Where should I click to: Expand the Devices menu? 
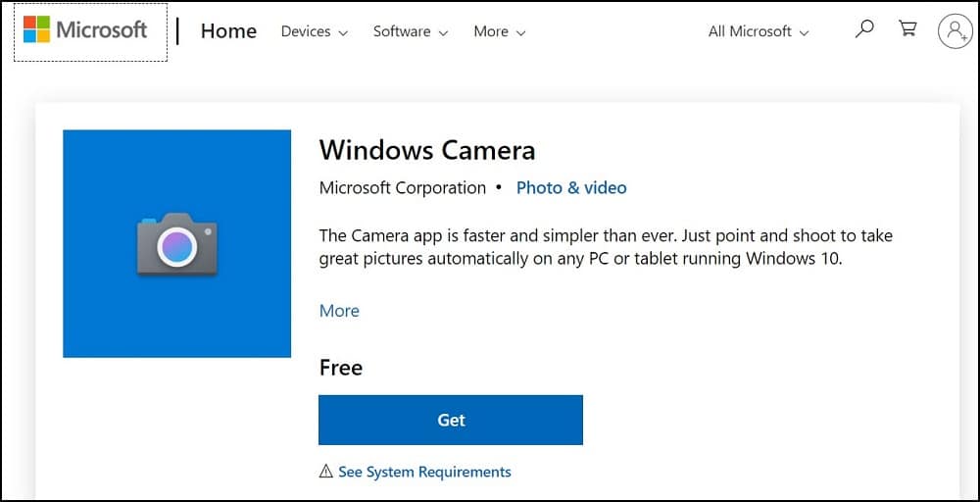point(315,31)
